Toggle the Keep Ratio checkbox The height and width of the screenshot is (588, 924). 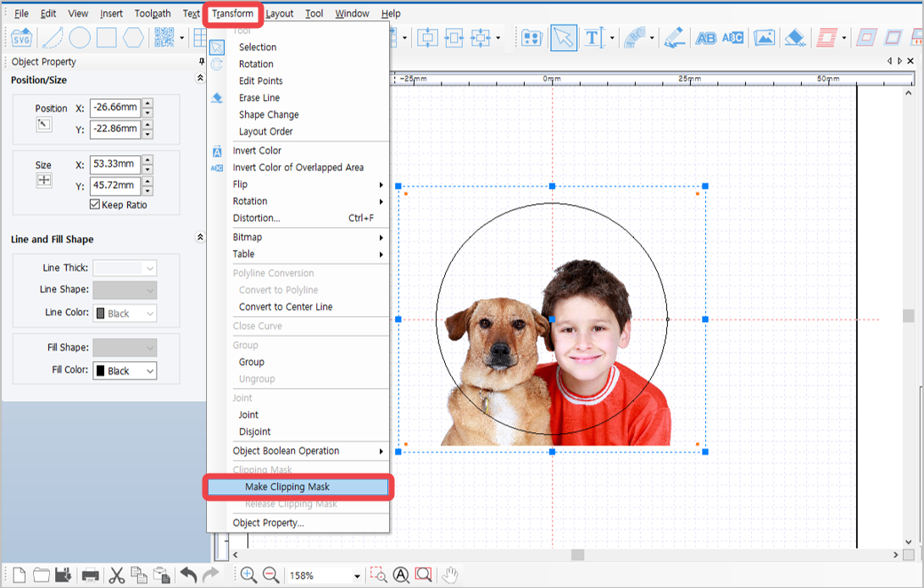pyautogui.click(x=95, y=204)
